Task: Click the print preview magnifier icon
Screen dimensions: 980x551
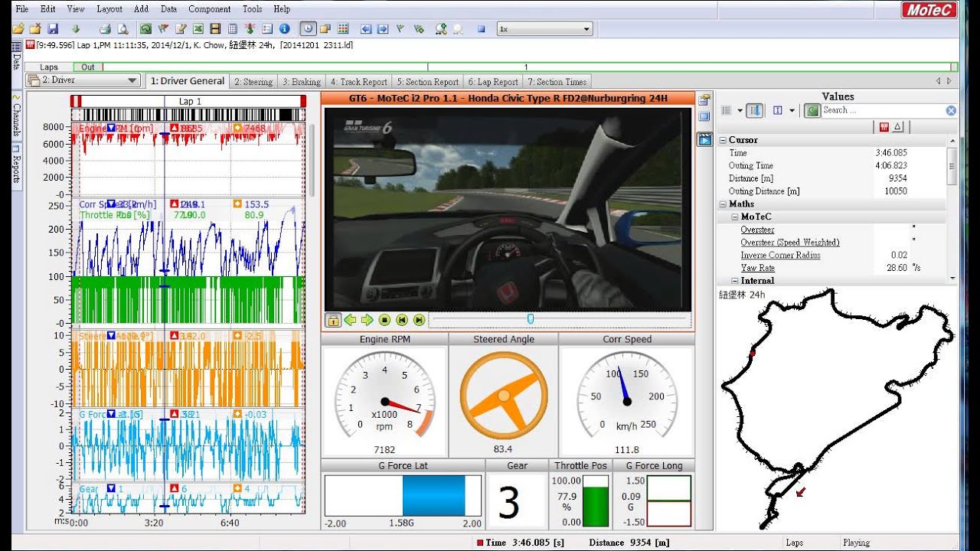Action: (x=121, y=29)
